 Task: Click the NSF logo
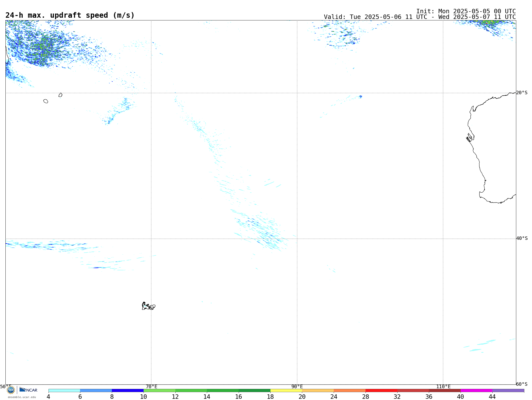tap(11, 390)
